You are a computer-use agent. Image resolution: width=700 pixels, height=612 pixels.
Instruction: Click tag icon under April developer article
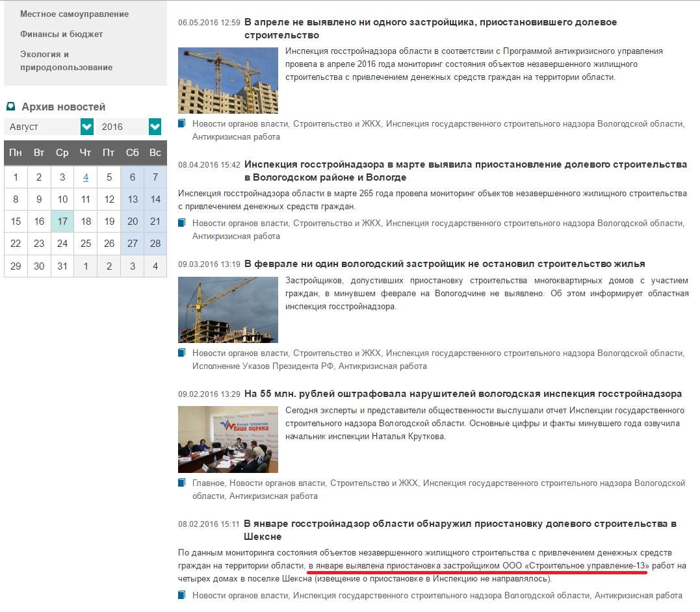(182, 123)
